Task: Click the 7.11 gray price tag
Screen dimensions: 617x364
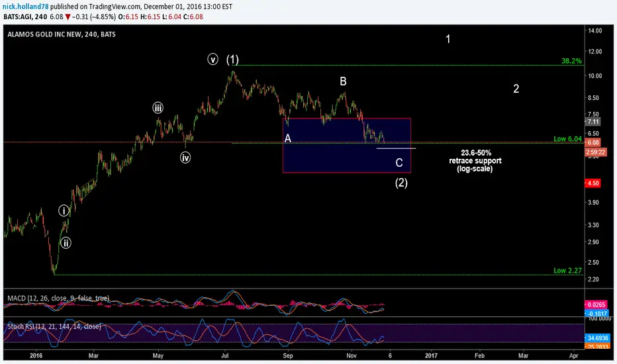Action: pyautogui.click(x=593, y=122)
